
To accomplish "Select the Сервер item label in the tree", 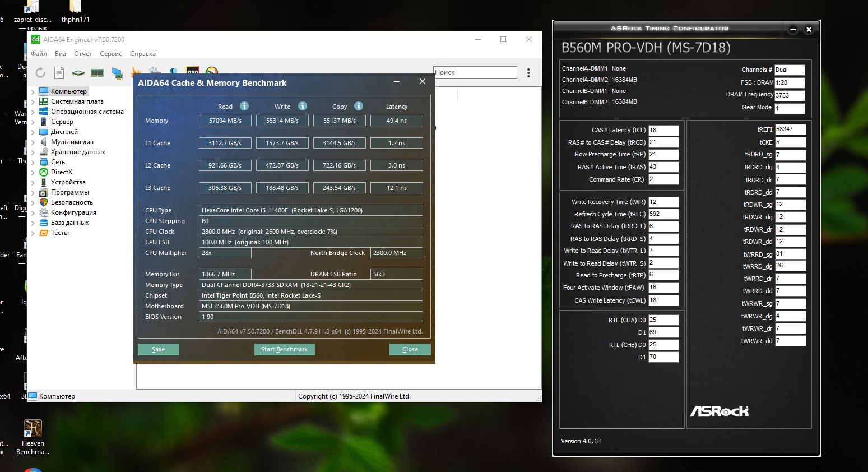I will tap(62, 122).
